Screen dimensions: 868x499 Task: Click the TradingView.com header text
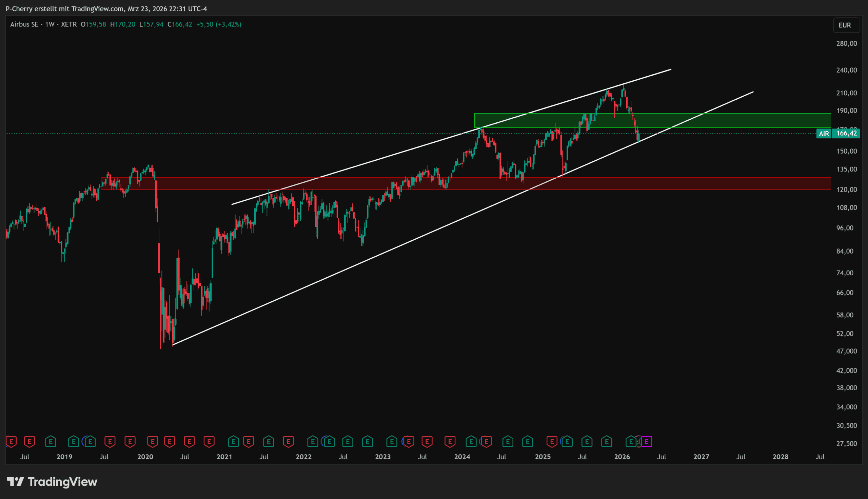pos(98,8)
